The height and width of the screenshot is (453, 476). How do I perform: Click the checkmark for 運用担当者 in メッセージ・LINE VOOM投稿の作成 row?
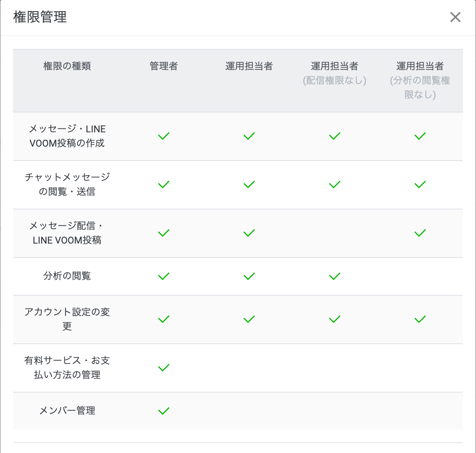pos(249,136)
